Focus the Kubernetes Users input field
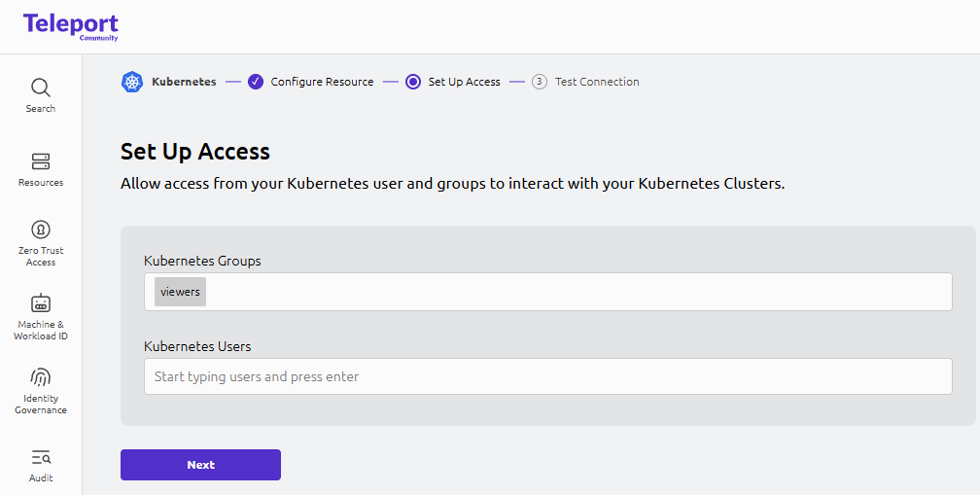The image size is (980, 495). point(547,376)
